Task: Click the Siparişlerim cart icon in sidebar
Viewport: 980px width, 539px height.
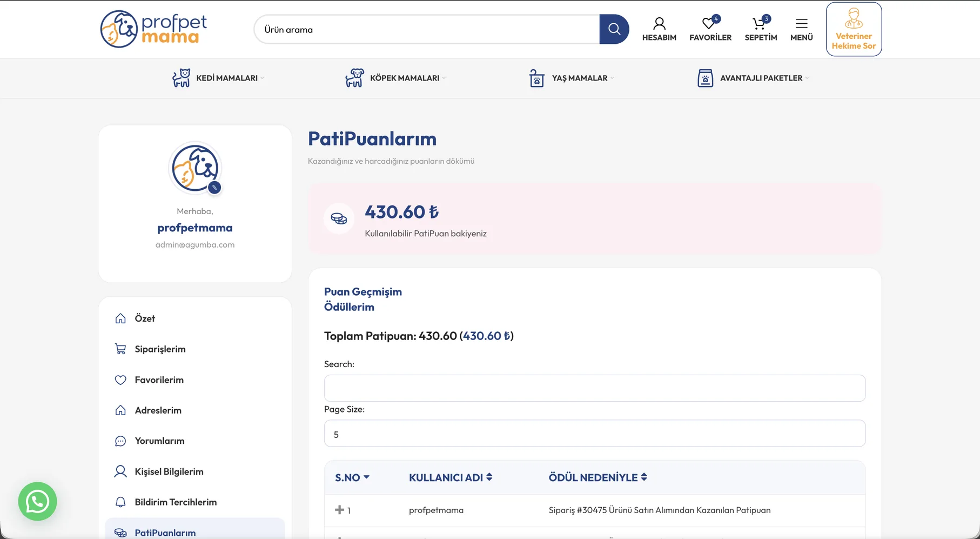Action: pyautogui.click(x=120, y=349)
